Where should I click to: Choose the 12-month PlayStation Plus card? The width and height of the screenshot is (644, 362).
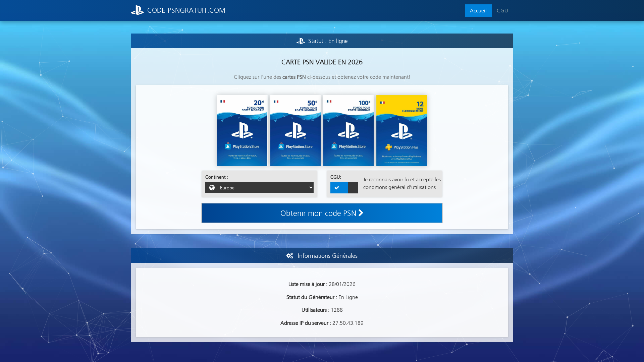click(401, 130)
